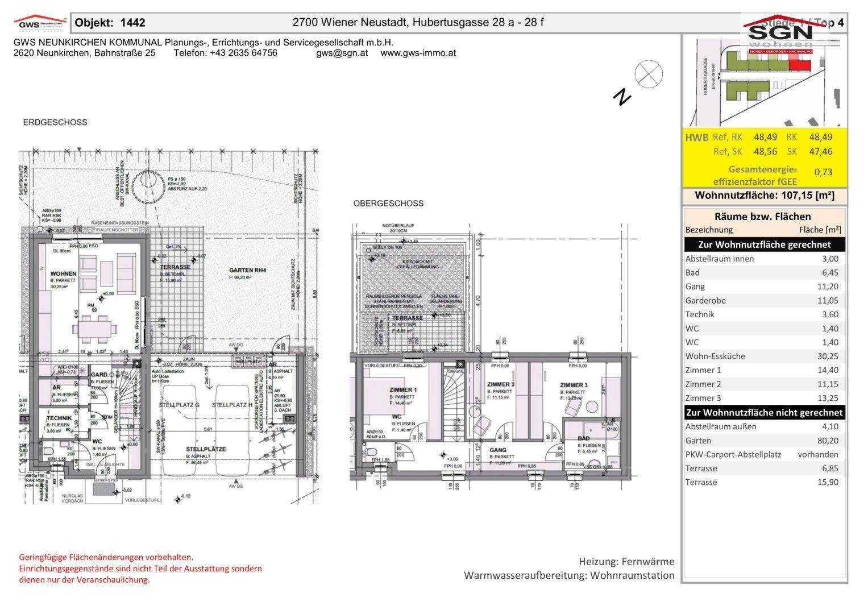The image size is (868, 614).
Task: Select the Objekt: 1442 label
Action: click(110, 23)
